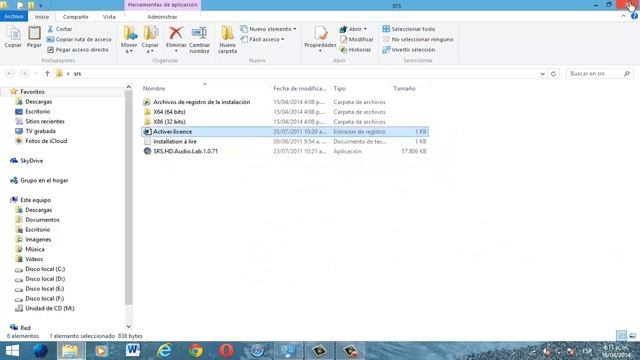
Task: Open the Archivo tab
Action: click(x=14, y=16)
